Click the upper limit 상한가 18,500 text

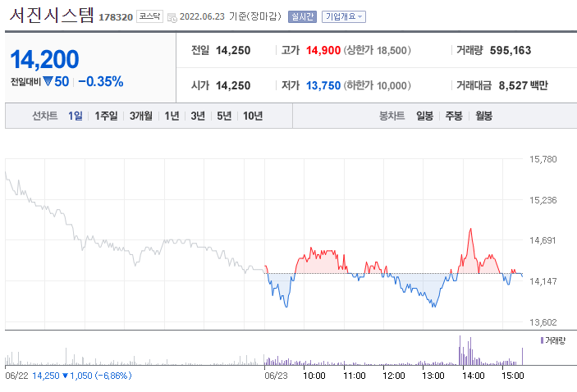point(378,50)
